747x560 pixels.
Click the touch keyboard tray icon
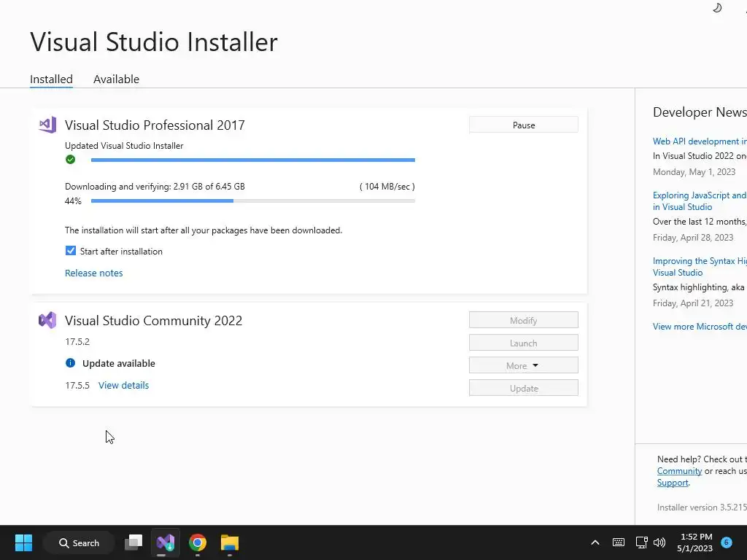pyautogui.click(x=619, y=542)
